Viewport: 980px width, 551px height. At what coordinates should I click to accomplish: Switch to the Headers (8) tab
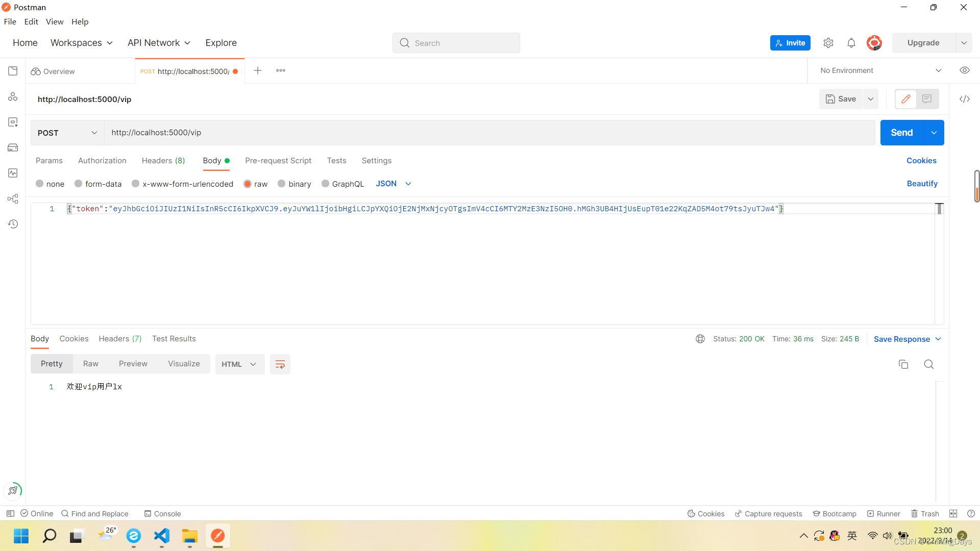[x=163, y=161]
